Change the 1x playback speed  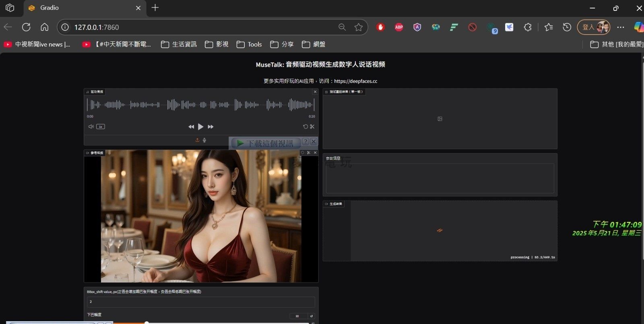[x=101, y=127]
